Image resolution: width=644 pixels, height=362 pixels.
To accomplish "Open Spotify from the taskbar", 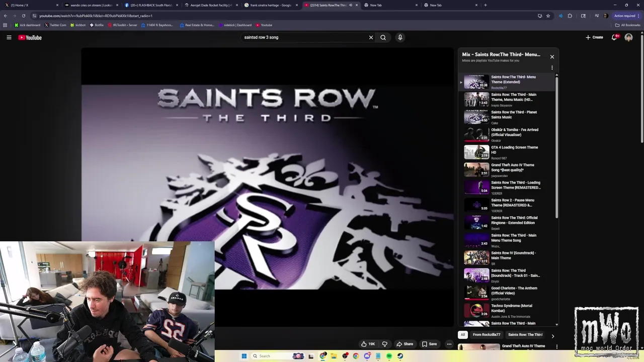I will [389, 356].
